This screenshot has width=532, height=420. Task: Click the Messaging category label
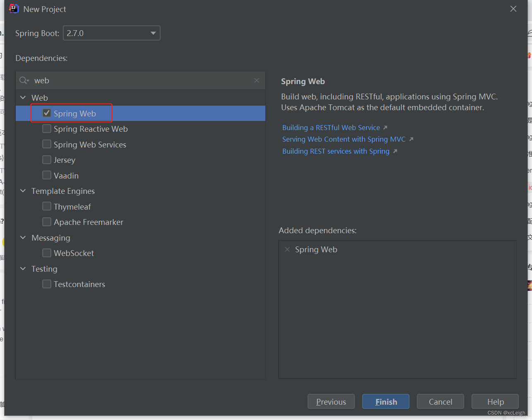pos(51,238)
